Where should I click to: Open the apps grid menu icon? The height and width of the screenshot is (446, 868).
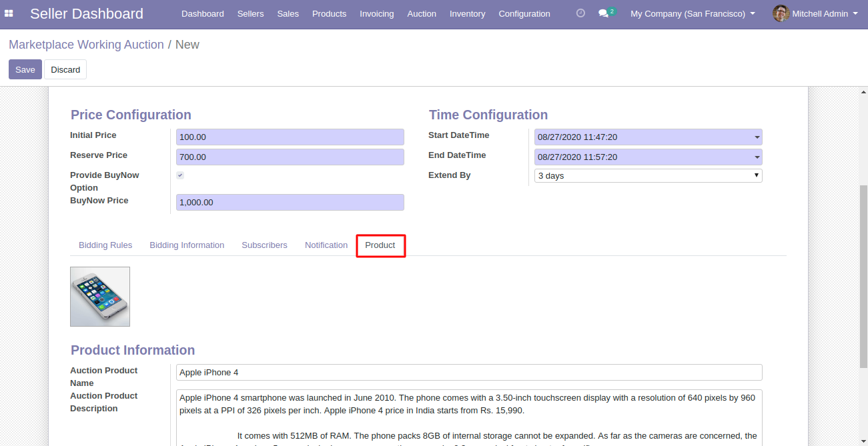pos(9,13)
